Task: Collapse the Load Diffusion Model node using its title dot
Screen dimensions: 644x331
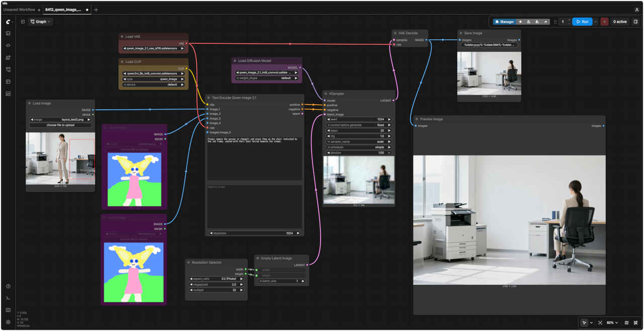Action: pos(235,61)
